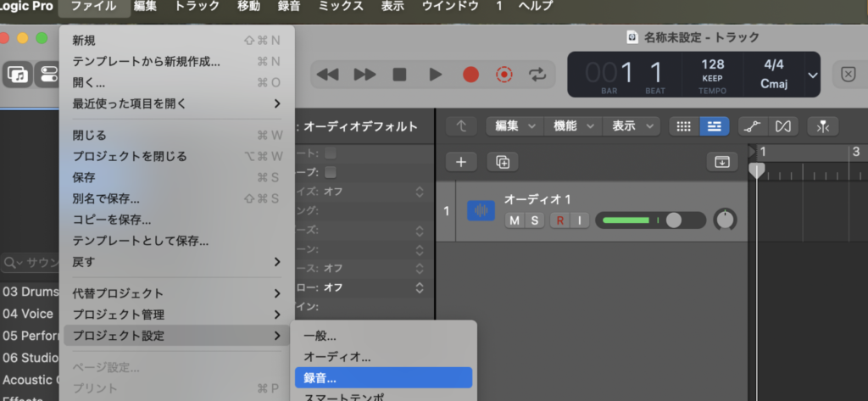Click the Library button in the control bar

(x=17, y=75)
